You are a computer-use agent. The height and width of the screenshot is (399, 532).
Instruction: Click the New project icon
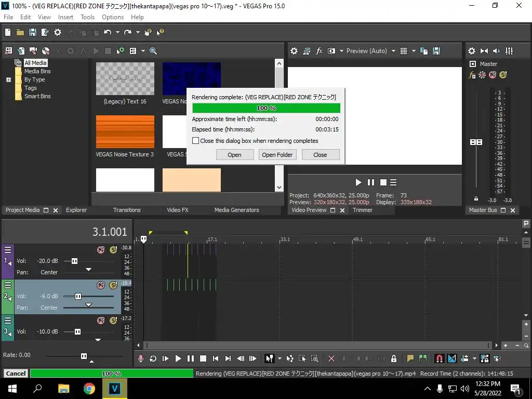pyautogui.click(x=8, y=32)
